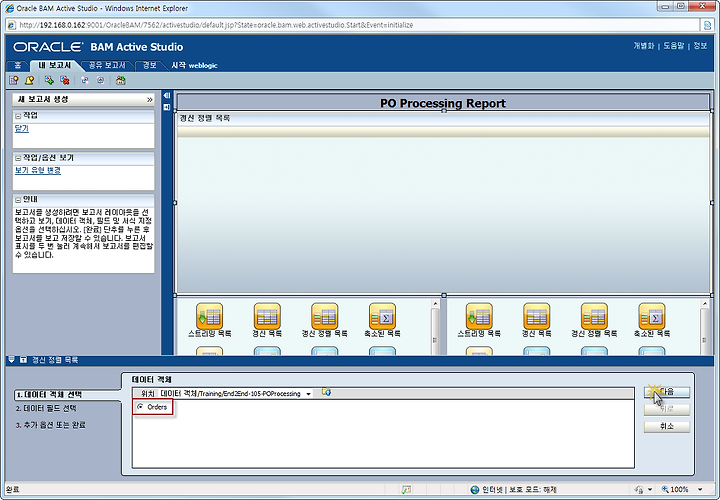Click the 보기 유형 변경 link

point(38,171)
